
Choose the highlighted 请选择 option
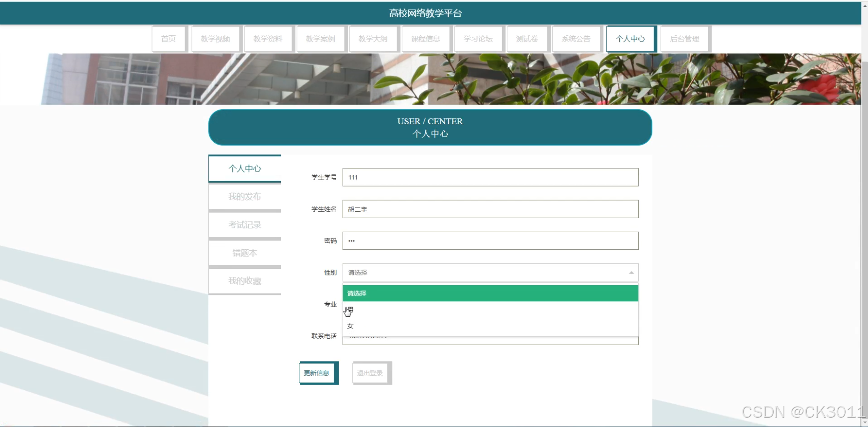click(490, 293)
